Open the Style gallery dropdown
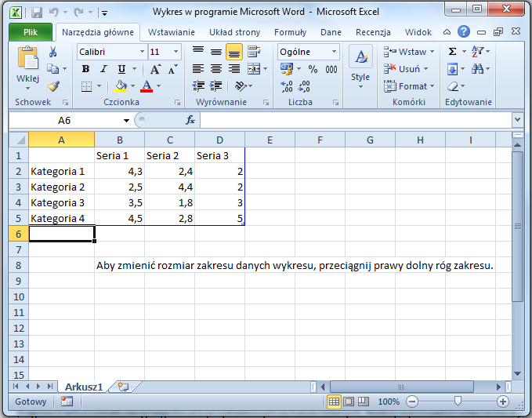532x418 pixels. tap(360, 87)
